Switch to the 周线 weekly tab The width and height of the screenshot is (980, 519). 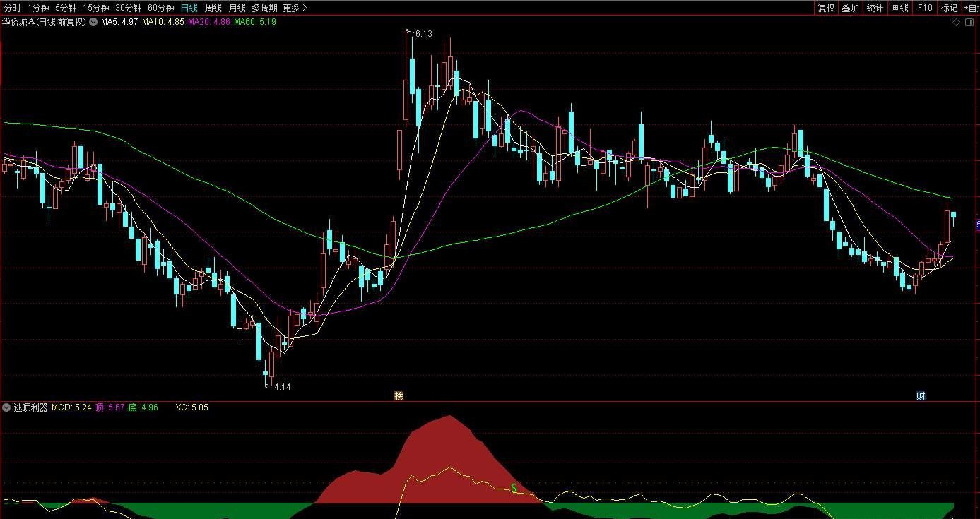(x=213, y=8)
